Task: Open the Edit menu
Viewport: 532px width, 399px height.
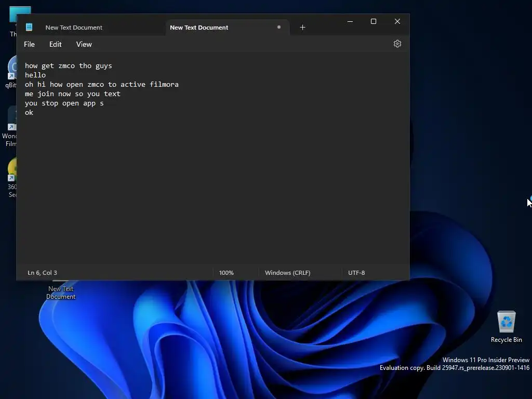Action: tap(55, 45)
